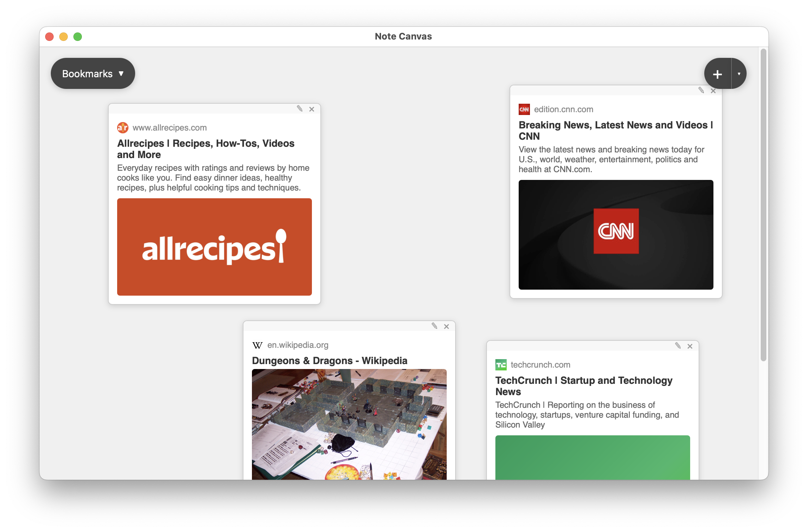Screen dimensions: 808x532
Task: Click the green fullscreen window button
Action: coord(78,37)
